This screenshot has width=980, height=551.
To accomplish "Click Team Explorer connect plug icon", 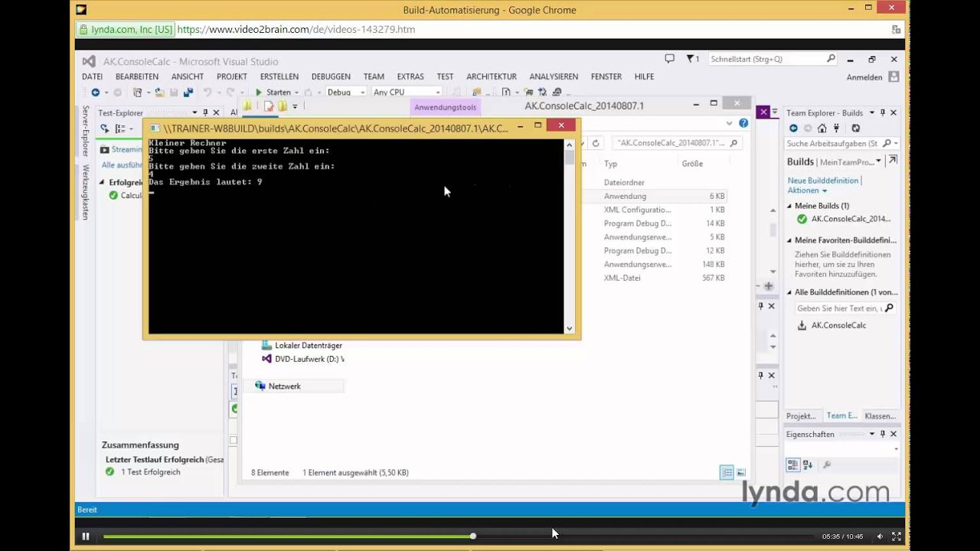I will (837, 129).
